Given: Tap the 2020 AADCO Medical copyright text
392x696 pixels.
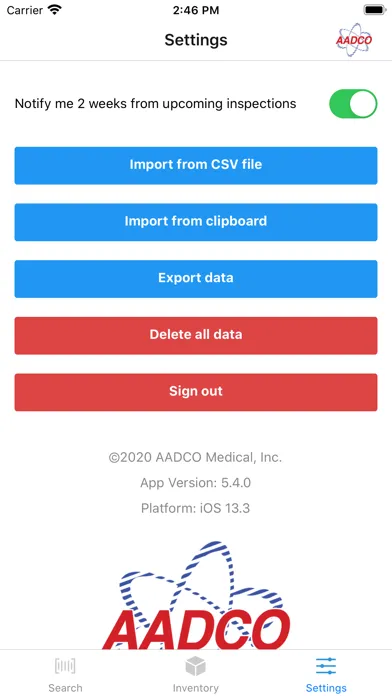Looking at the screenshot, I should (196, 457).
